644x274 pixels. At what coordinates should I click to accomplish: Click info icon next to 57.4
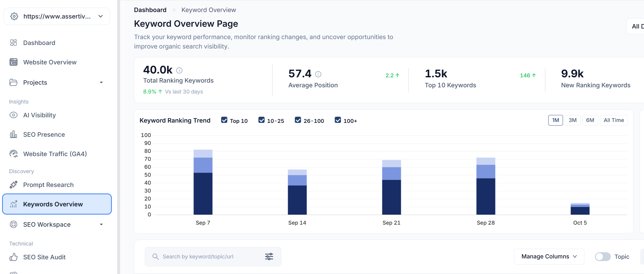point(318,74)
